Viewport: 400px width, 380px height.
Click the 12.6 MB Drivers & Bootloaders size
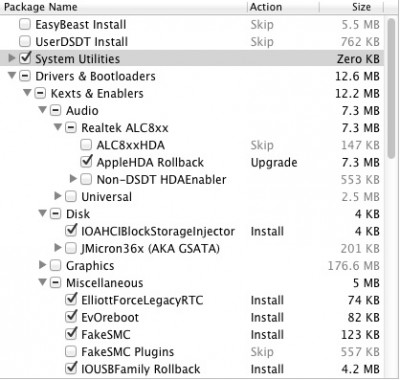pyautogui.click(x=357, y=76)
